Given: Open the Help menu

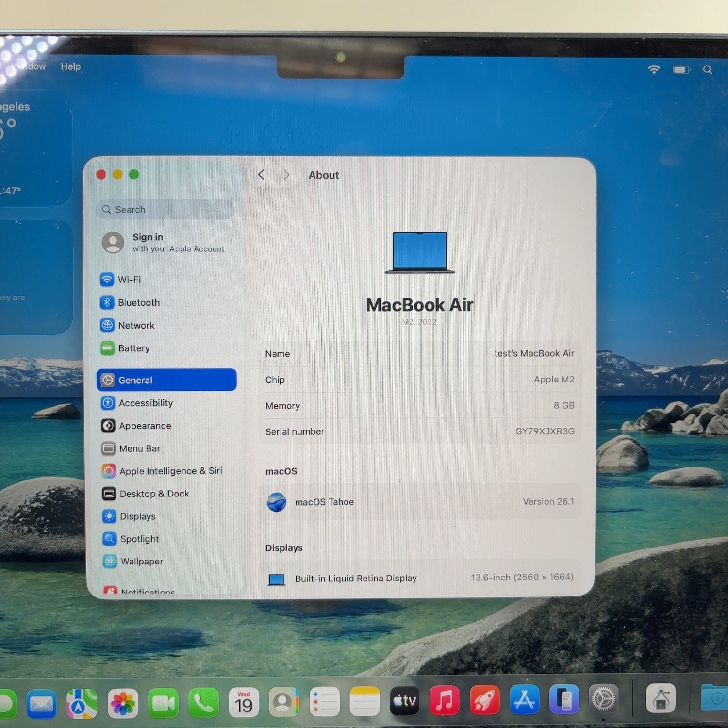Looking at the screenshot, I should pyautogui.click(x=71, y=66).
